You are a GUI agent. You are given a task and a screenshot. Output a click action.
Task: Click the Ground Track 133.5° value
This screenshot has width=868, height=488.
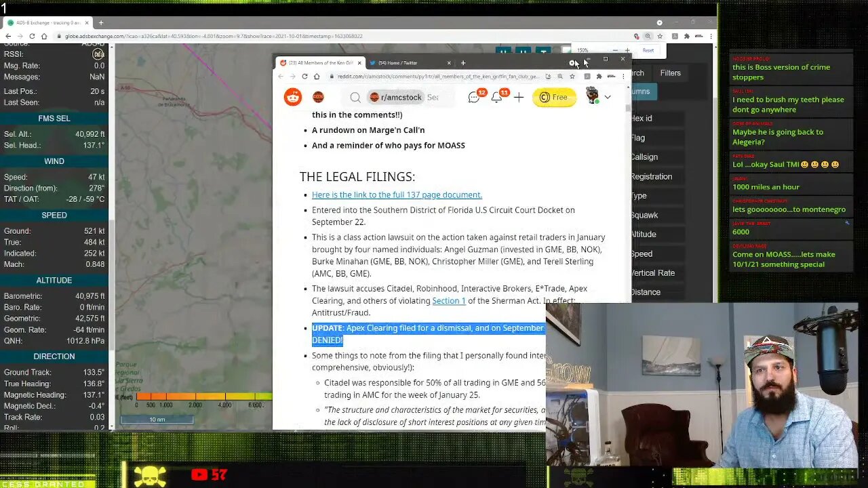coord(93,372)
